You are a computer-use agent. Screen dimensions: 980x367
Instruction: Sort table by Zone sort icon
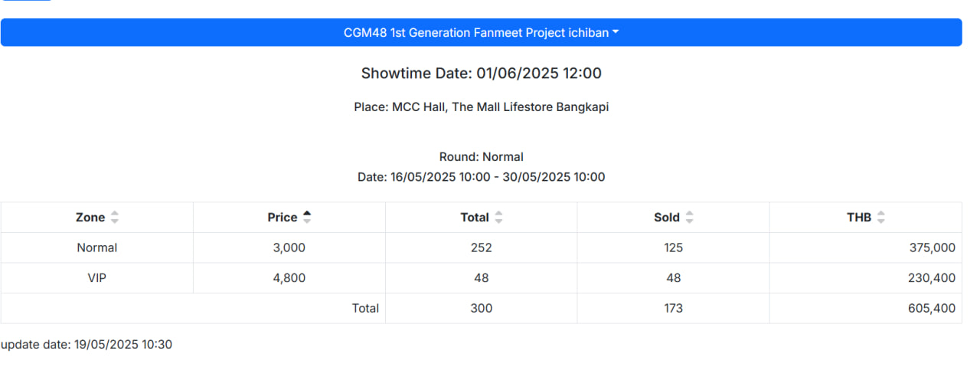115,218
